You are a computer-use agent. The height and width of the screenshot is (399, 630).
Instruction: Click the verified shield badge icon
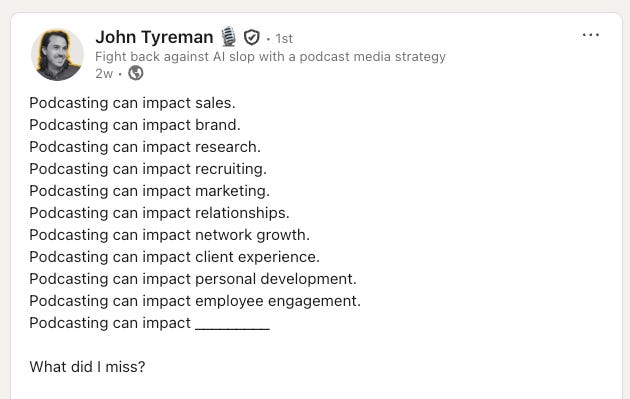click(x=252, y=38)
